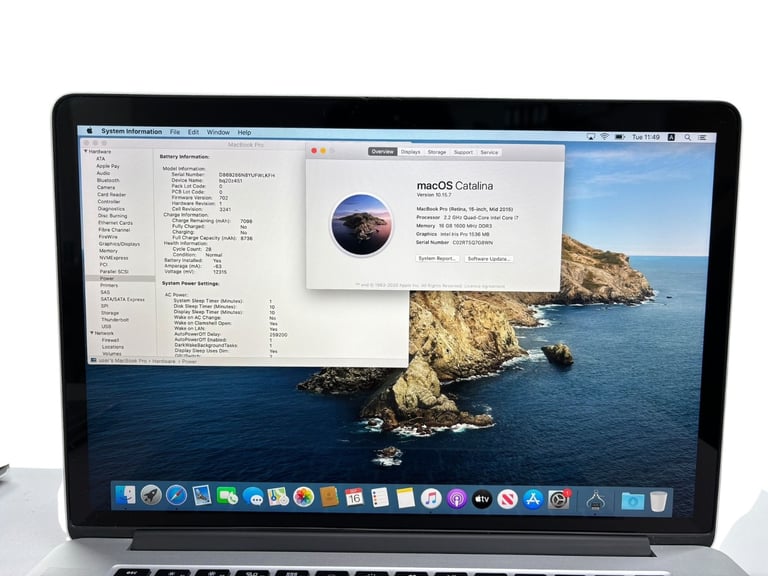The height and width of the screenshot is (576, 768).
Task: Click the AirPlay display icon
Action: (x=591, y=137)
